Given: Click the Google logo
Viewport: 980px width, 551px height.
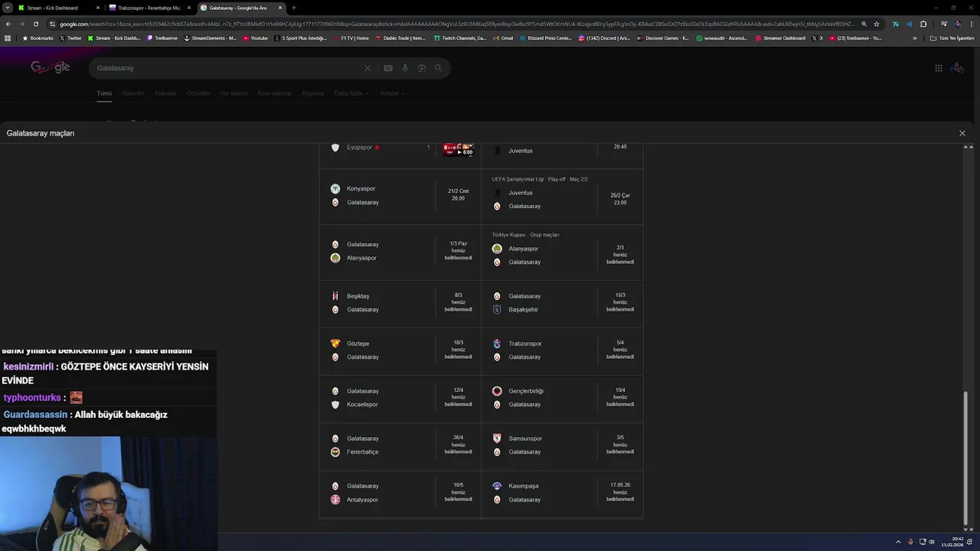Looking at the screenshot, I should (51, 67).
